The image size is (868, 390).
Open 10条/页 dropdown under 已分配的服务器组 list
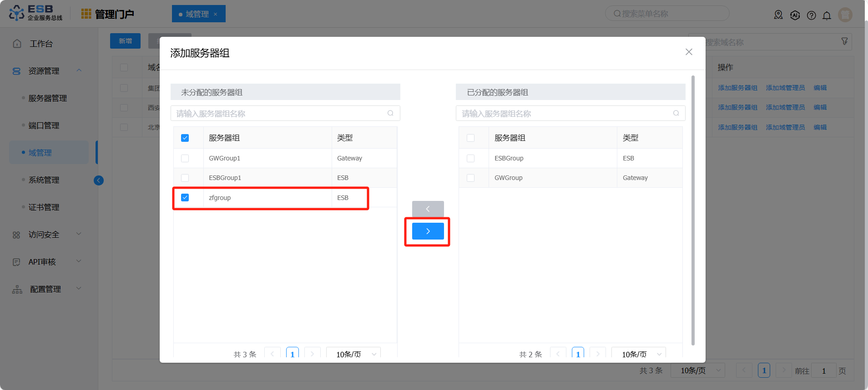[x=639, y=354]
